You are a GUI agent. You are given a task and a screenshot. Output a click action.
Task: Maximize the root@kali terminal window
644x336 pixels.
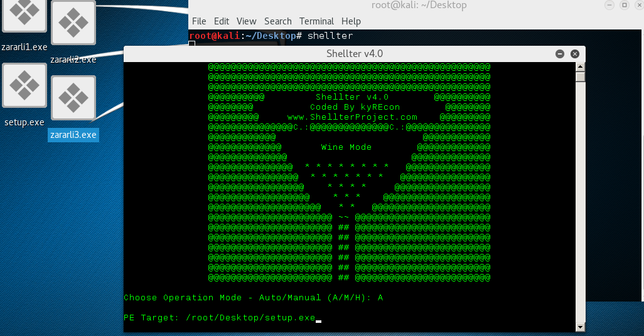click(624, 5)
